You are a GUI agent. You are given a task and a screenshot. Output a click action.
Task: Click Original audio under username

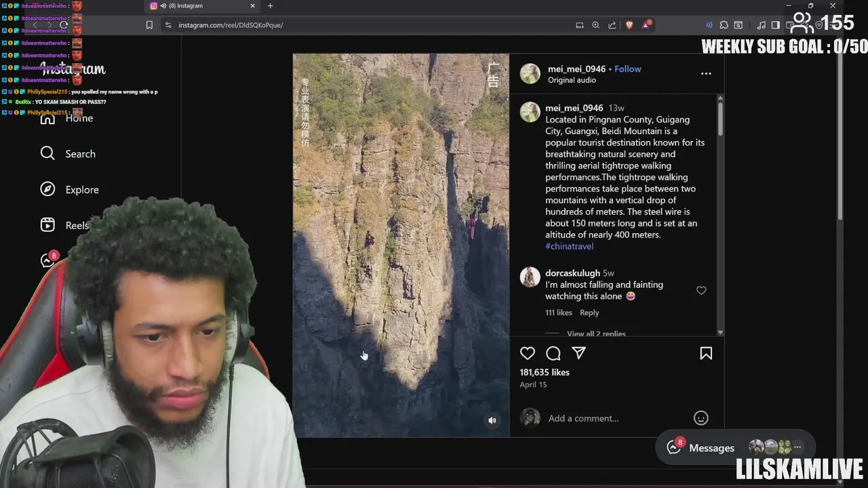click(572, 80)
